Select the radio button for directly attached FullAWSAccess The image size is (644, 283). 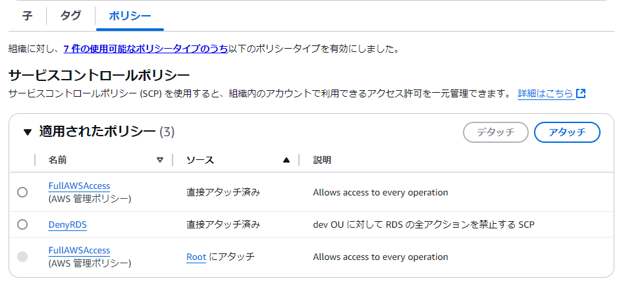click(22, 192)
